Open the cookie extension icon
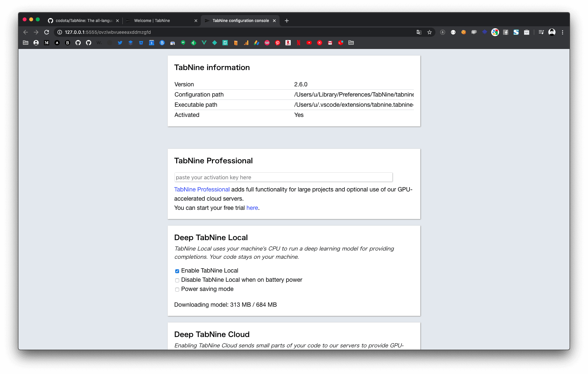588x374 pixels. [x=464, y=32]
